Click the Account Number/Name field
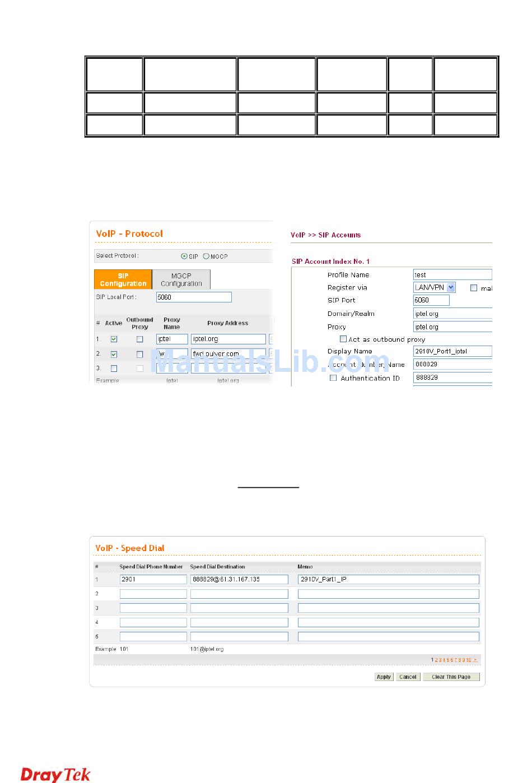 click(x=452, y=364)
